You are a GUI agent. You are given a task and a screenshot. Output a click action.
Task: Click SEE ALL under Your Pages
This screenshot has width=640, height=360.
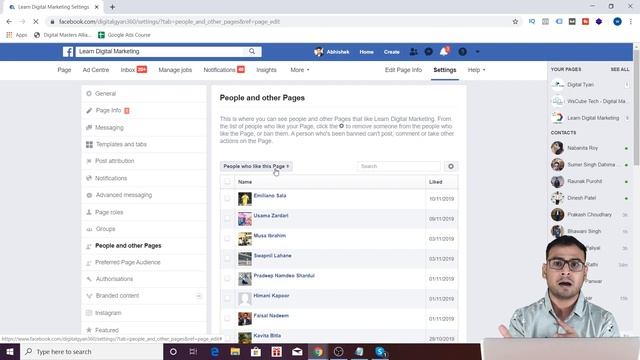click(620, 69)
